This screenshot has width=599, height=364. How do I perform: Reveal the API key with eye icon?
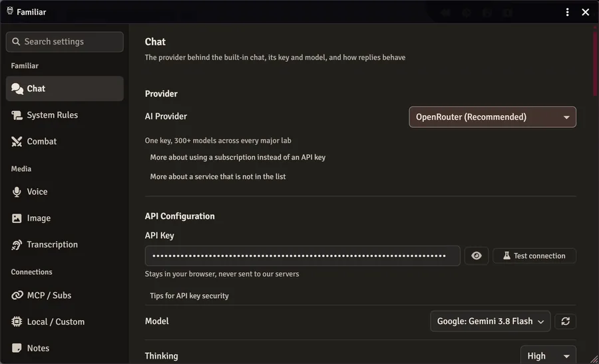coord(477,256)
